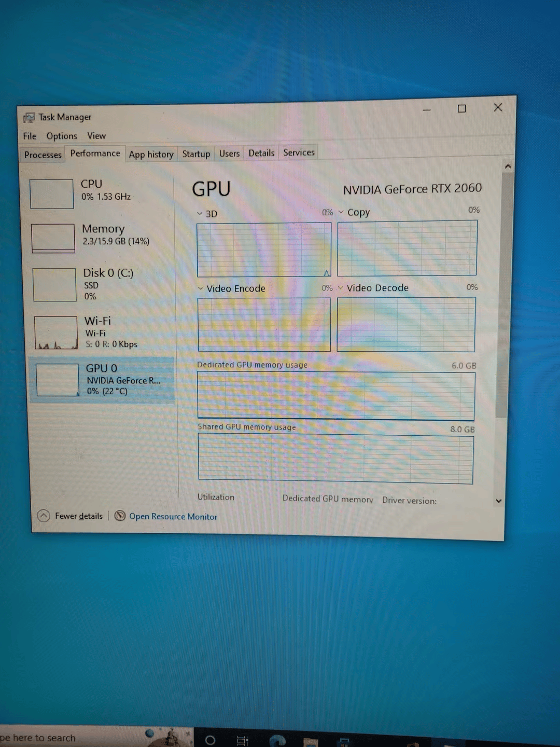The height and width of the screenshot is (747, 560).
Task: Switch to the App history tab
Action: pos(151,154)
